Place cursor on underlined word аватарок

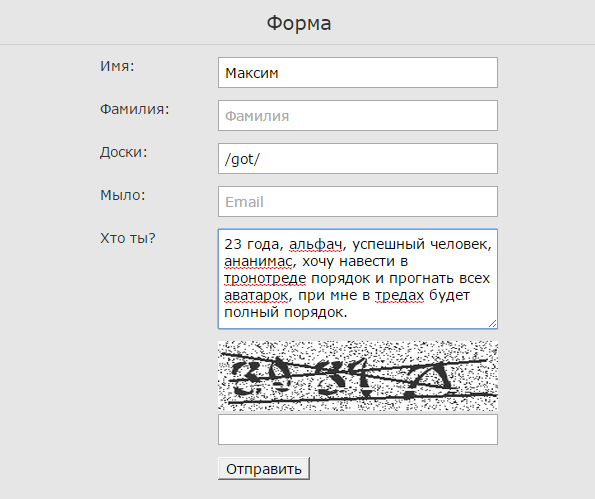point(256,295)
